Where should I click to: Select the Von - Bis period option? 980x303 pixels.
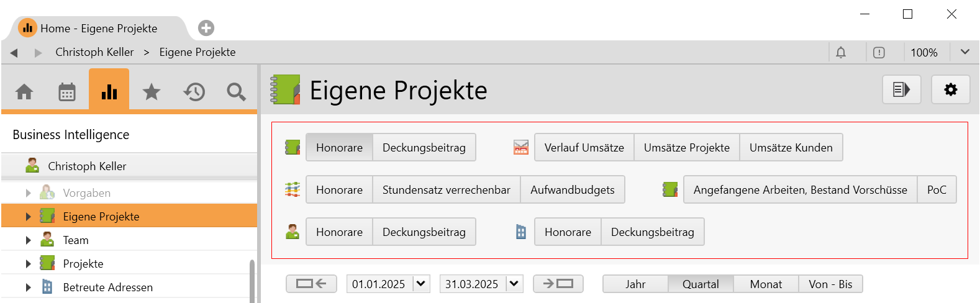(830, 284)
